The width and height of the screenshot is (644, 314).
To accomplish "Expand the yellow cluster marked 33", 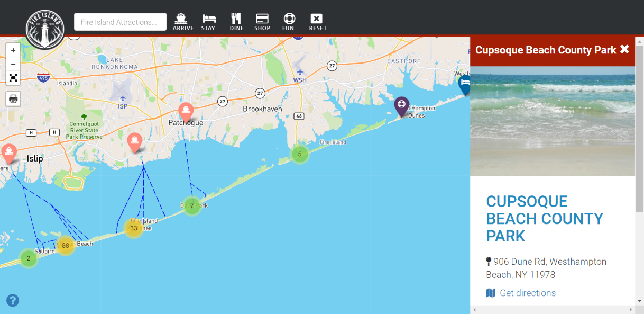I will click(133, 228).
